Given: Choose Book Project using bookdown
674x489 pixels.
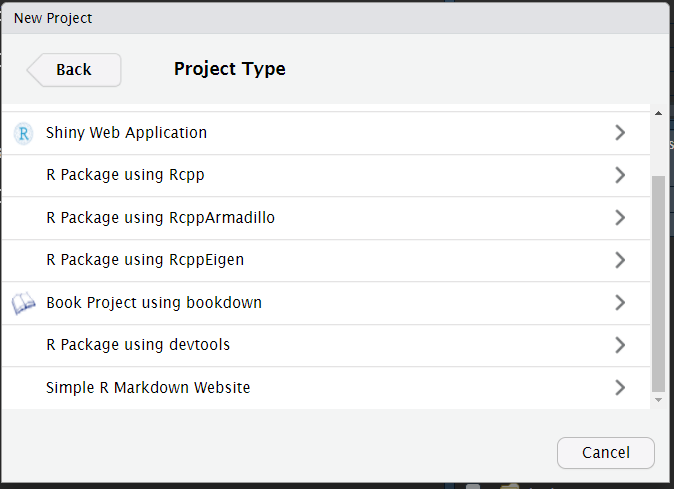Looking at the screenshot, I should pyautogui.click(x=326, y=303).
